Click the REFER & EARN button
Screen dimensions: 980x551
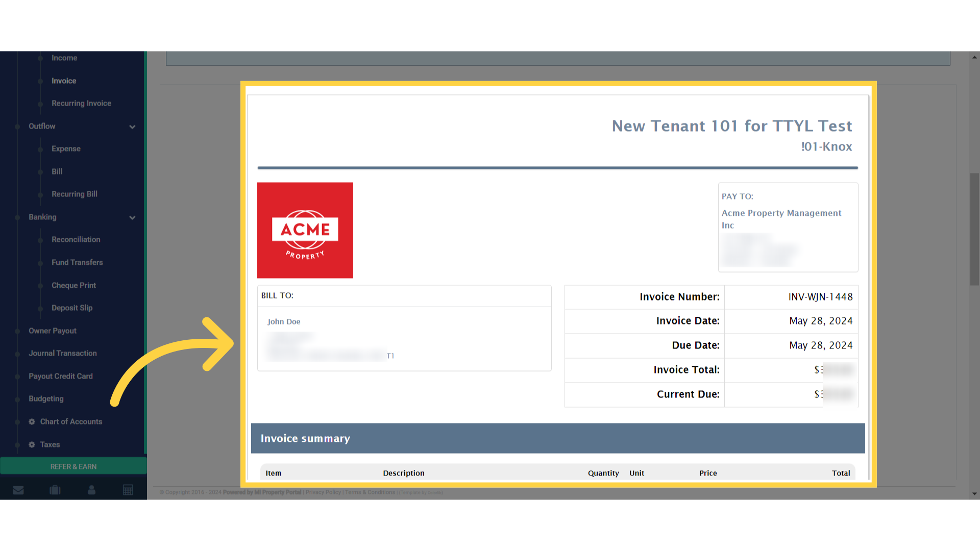pos(73,466)
